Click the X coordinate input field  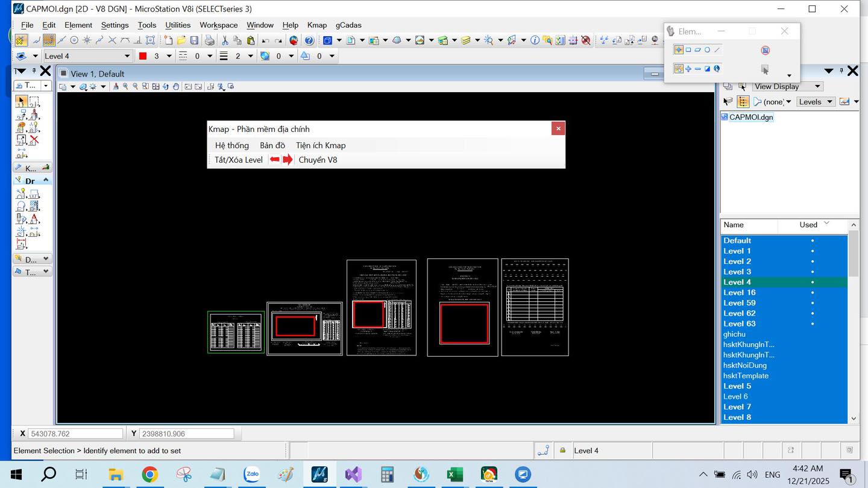[x=75, y=434]
